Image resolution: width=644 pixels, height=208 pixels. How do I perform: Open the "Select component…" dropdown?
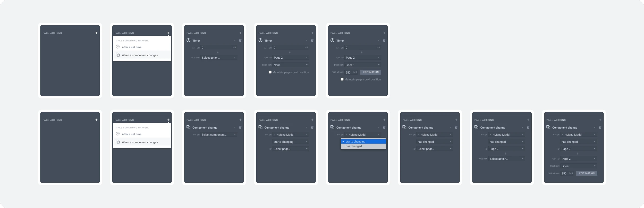pos(219,134)
